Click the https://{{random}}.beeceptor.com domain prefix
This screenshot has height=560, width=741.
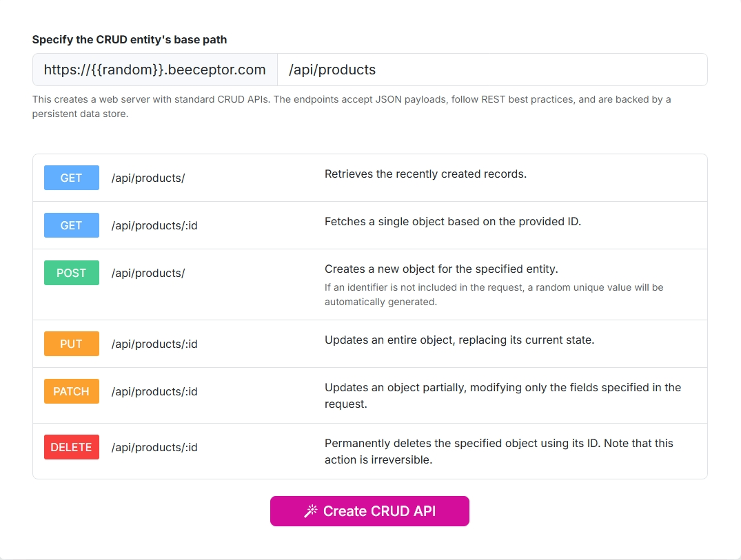[x=155, y=70]
